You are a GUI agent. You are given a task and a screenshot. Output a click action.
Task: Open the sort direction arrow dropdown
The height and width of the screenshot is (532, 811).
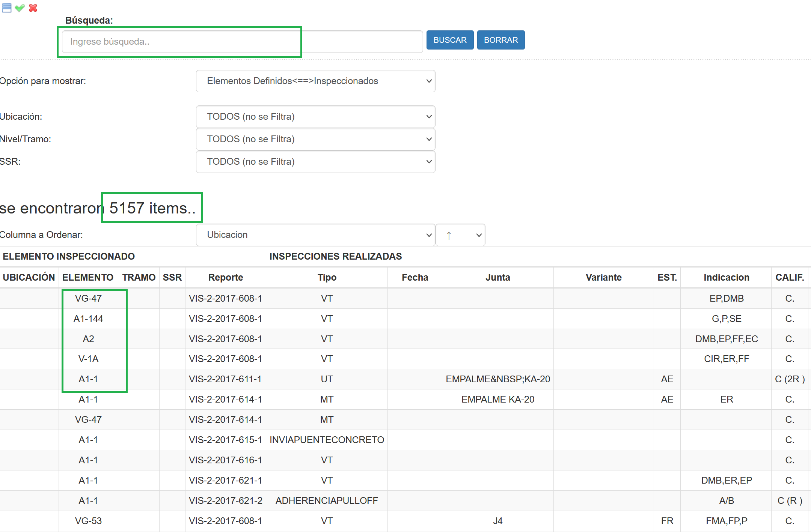tap(460, 235)
